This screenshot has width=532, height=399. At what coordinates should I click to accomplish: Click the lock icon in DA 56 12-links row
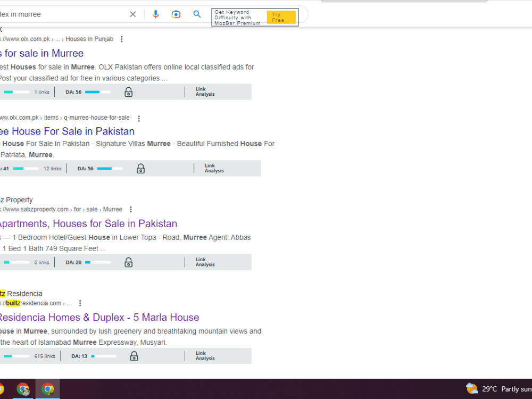click(x=140, y=169)
